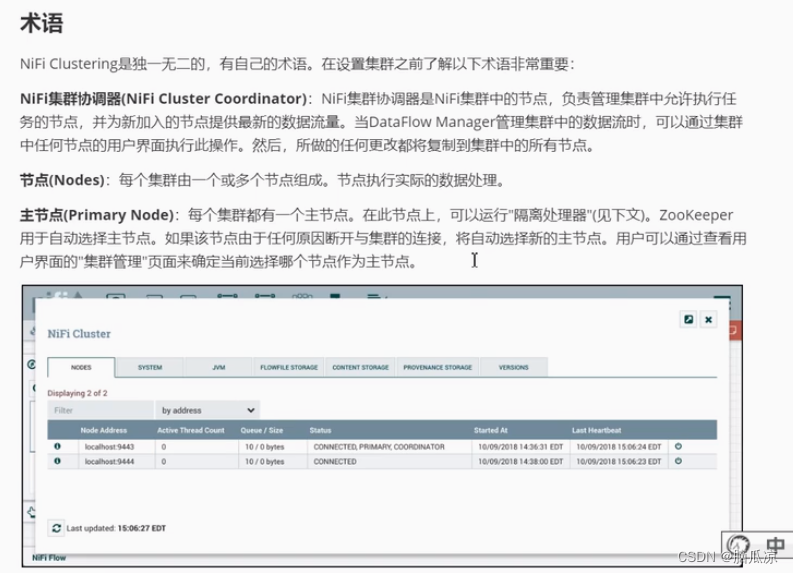793x573 pixels.
Task: Disconnect node localhost:9444 power icon
Action: [x=678, y=461]
